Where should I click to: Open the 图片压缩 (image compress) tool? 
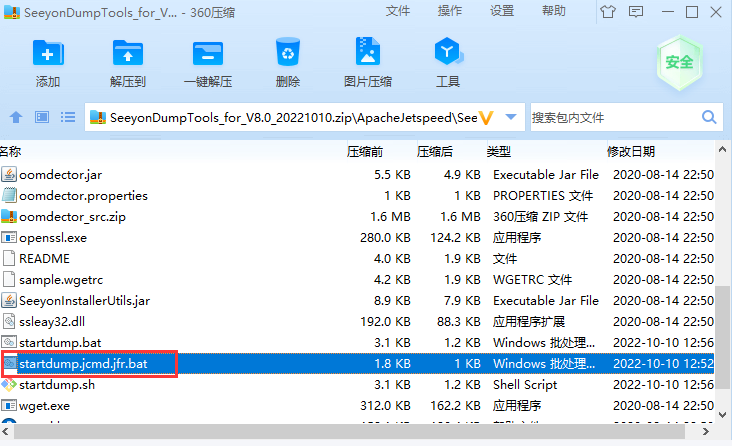tap(367, 51)
